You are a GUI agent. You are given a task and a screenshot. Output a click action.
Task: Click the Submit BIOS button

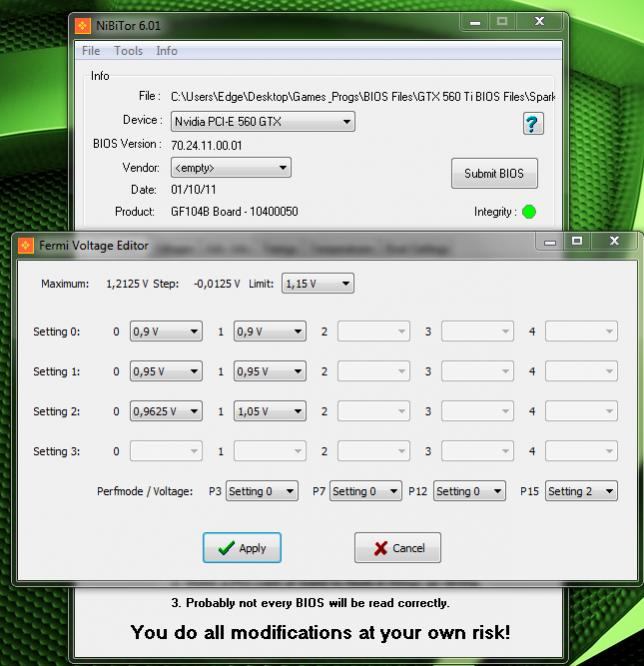(494, 173)
